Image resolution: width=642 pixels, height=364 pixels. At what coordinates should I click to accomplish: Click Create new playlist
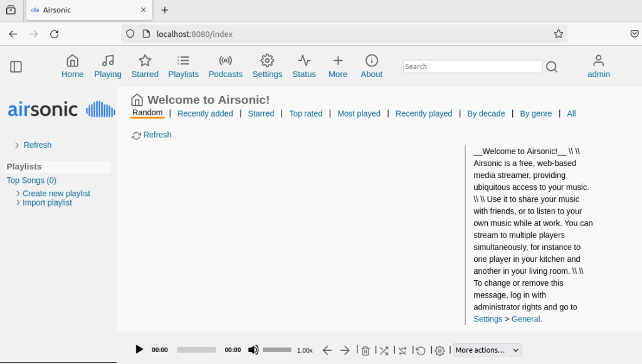point(56,194)
